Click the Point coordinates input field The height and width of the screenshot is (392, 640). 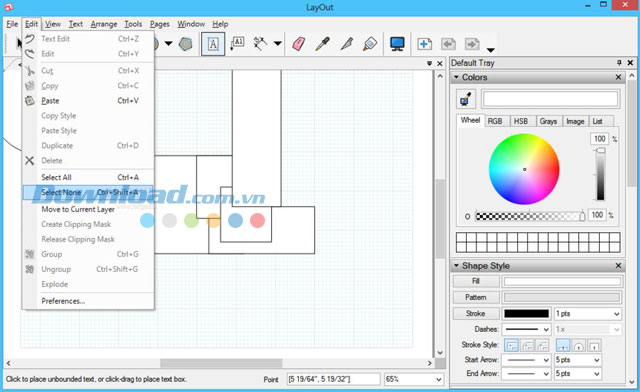[x=333, y=379]
